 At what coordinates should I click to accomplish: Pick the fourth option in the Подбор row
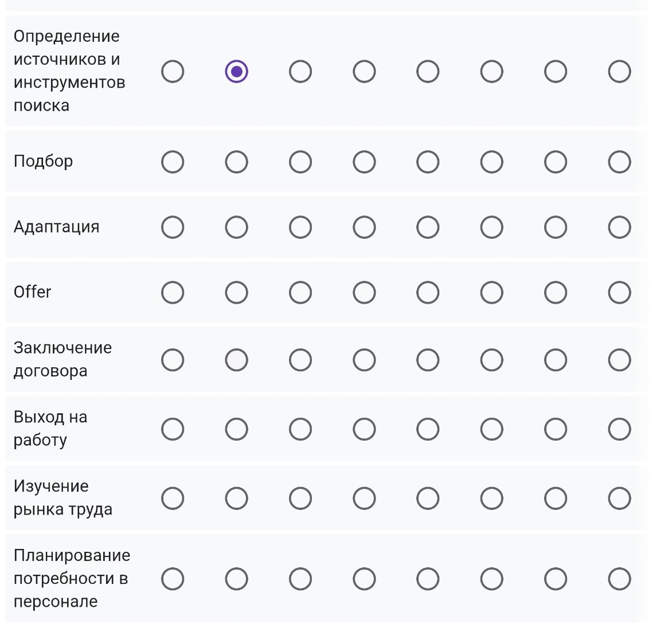point(364,162)
